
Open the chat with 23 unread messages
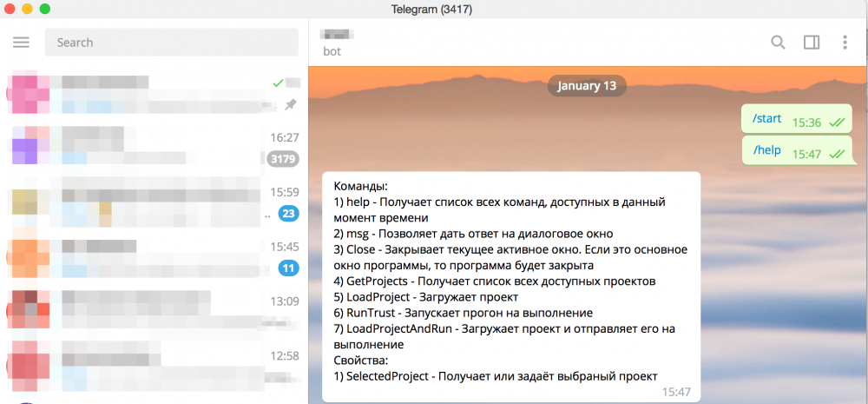pyautogui.click(x=154, y=202)
